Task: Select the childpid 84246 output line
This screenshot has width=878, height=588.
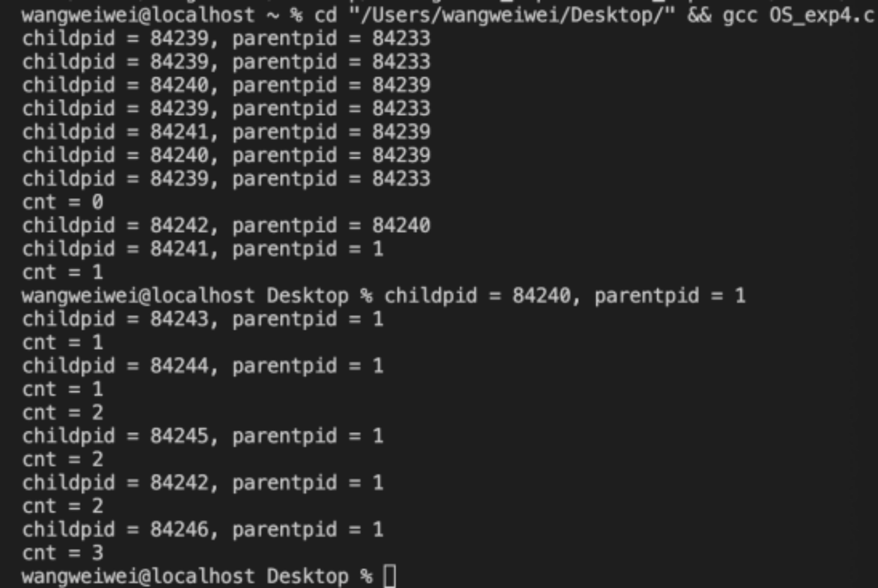Action: [203, 529]
